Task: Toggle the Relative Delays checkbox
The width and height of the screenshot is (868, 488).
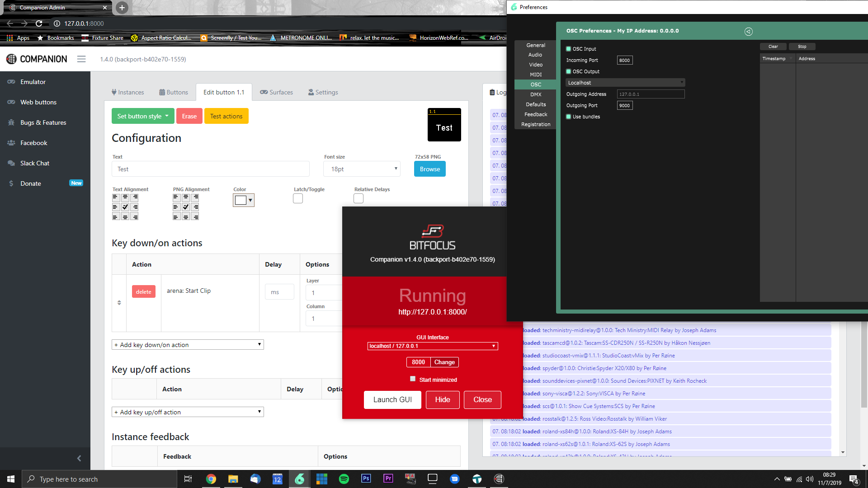Action: click(x=359, y=198)
